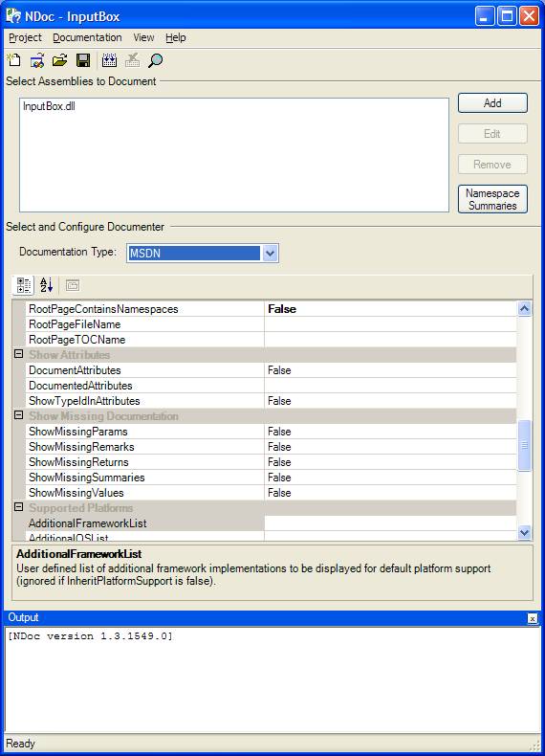Click the disabled Cancel Build toolbar icon
Viewport: 545px width, 756px height.
(x=132, y=60)
